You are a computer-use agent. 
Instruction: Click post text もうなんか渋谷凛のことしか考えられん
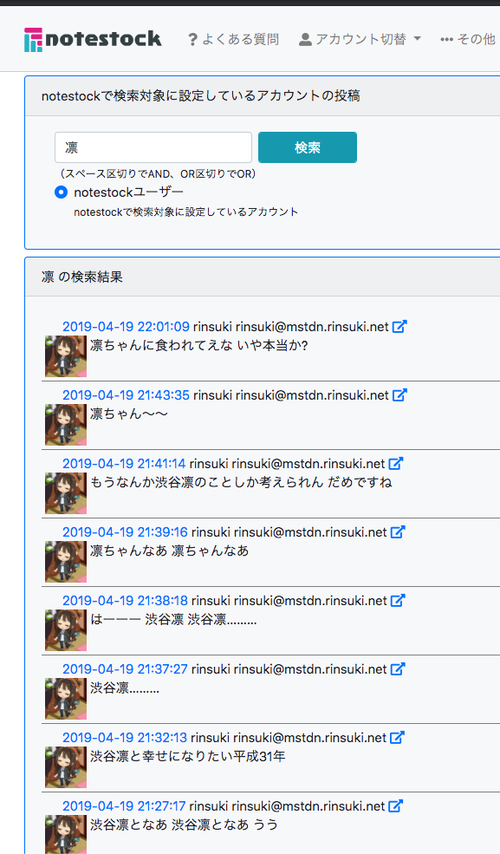(206, 482)
